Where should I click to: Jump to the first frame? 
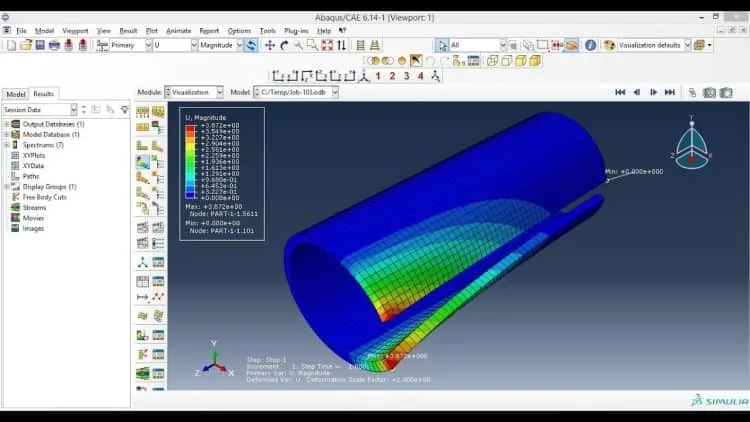[x=620, y=92]
